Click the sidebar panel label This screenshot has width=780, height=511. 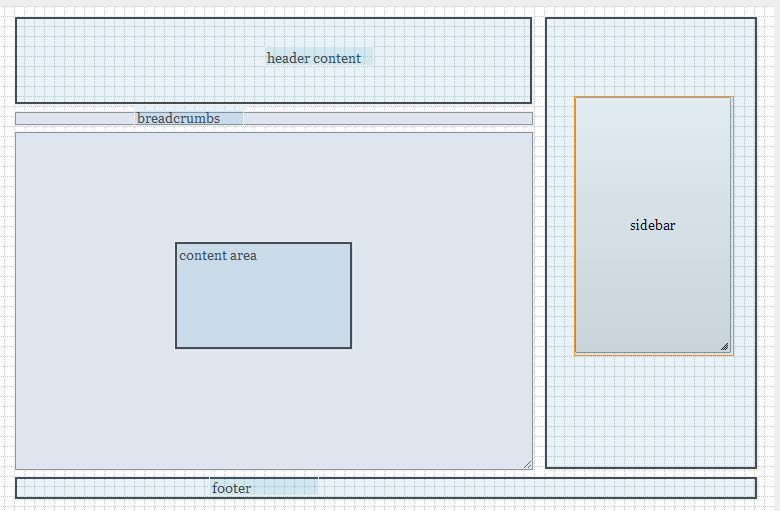(652, 225)
